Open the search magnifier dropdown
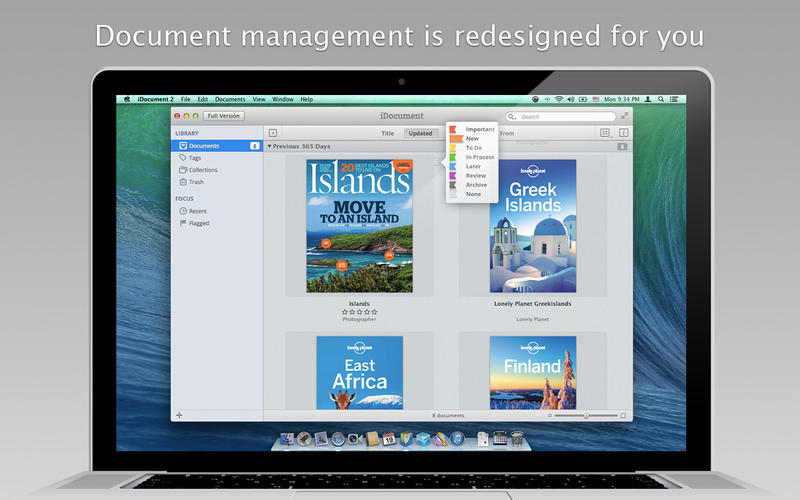Screen dimensions: 800x500 (514, 117)
